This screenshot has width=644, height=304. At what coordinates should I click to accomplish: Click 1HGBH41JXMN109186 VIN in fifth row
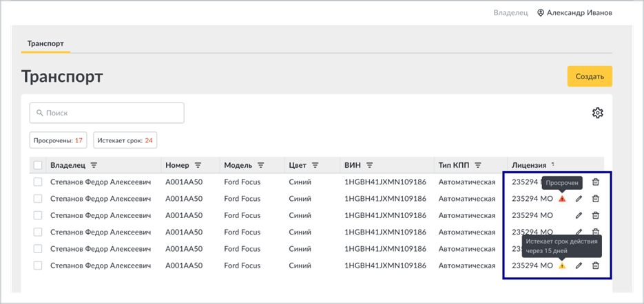click(385, 249)
